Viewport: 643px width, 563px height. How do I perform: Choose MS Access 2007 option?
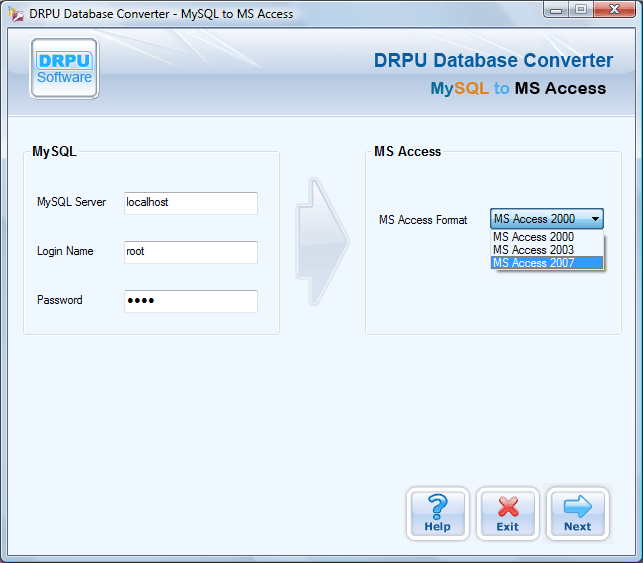547,263
